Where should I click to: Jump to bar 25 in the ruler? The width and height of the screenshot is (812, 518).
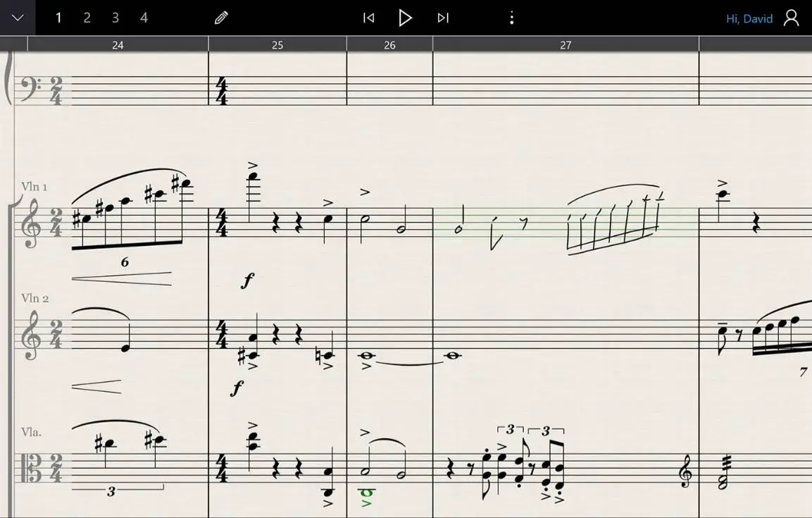tap(277, 45)
